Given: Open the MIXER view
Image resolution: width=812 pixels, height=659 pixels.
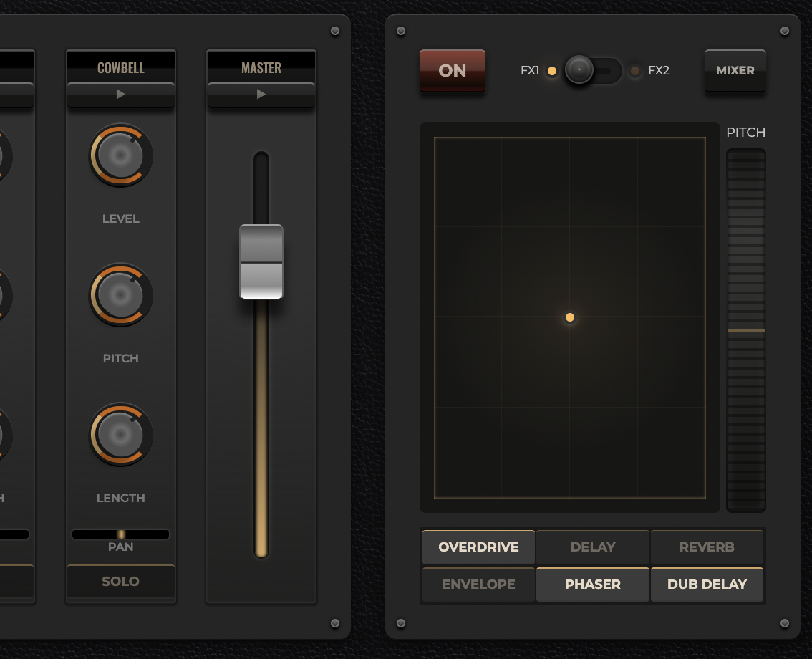Looking at the screenshot, I should pyautogui.click(x=735, y=70).
